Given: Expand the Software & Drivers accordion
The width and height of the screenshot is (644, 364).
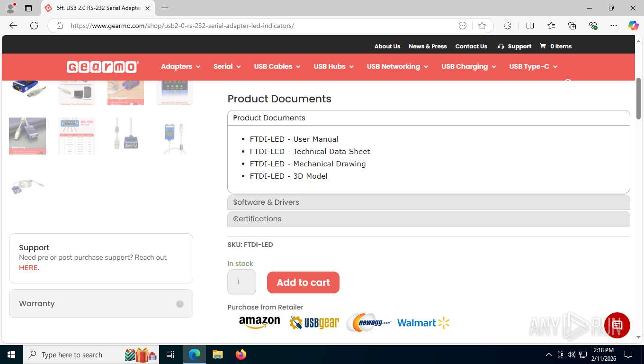Looking at the screenshot, I should click(x=429, y=202).
